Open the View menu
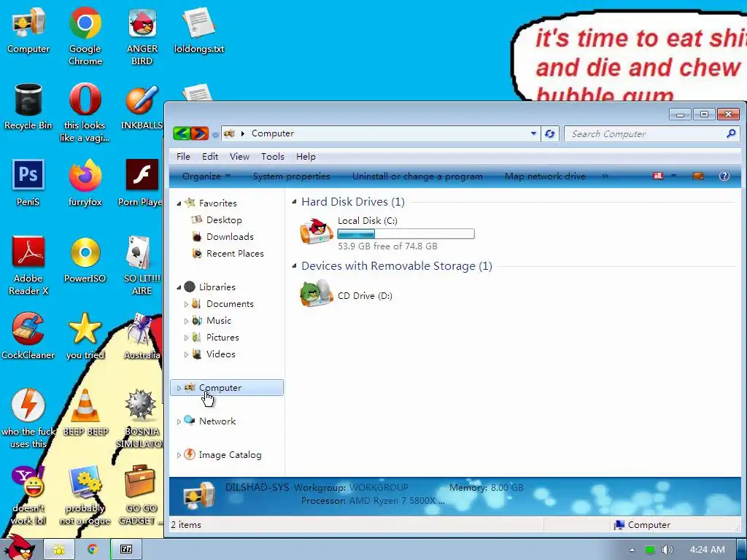This screenshot has width=747, height=560. 239,157
